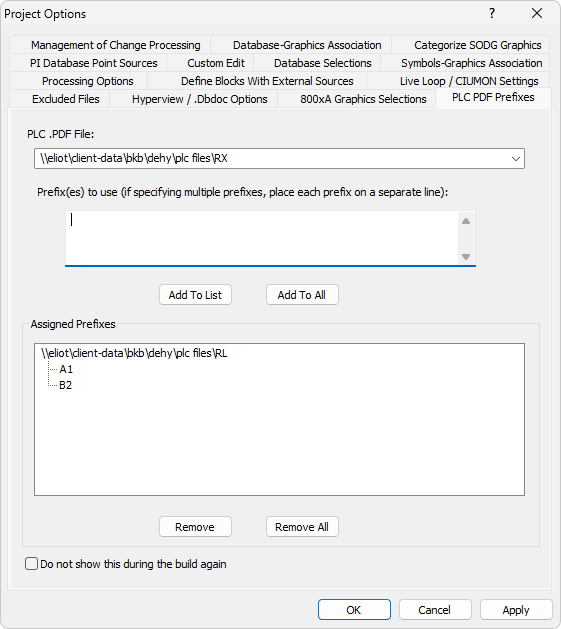Click the Apply button
This screenshot has width=561, height=629.
[516, 610]
